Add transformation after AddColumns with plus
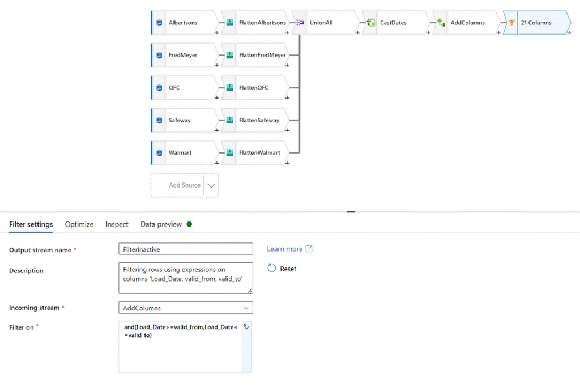The image size is (580, 392). [498, 32]
